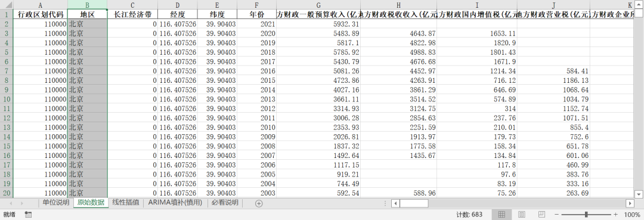
Task: Click the cell with value 1435.67
Action: (398, 156)
